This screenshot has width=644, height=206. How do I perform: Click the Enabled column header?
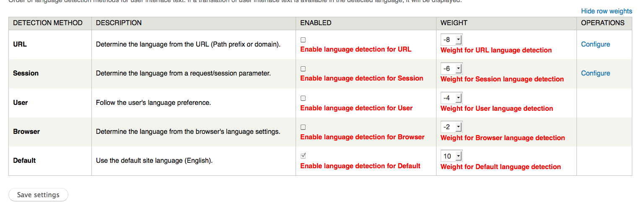pos(316,23)
